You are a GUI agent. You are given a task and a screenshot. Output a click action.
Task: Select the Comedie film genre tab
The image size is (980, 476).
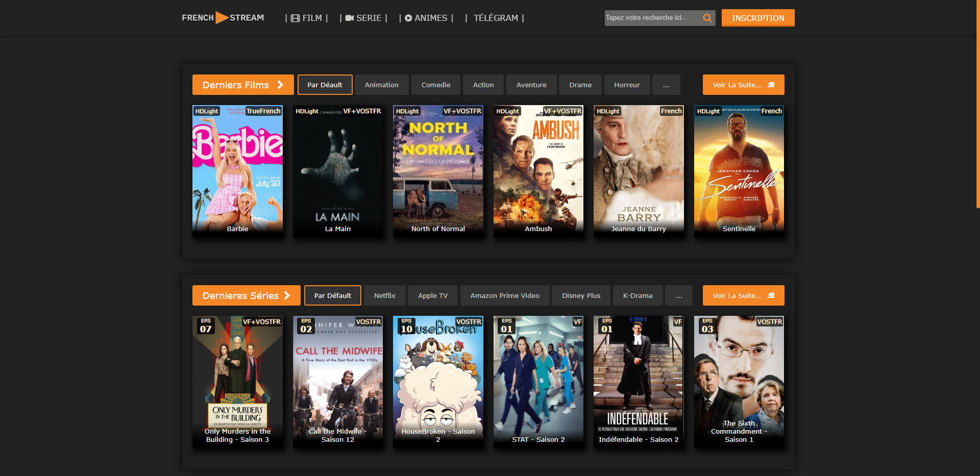[436, 85]
